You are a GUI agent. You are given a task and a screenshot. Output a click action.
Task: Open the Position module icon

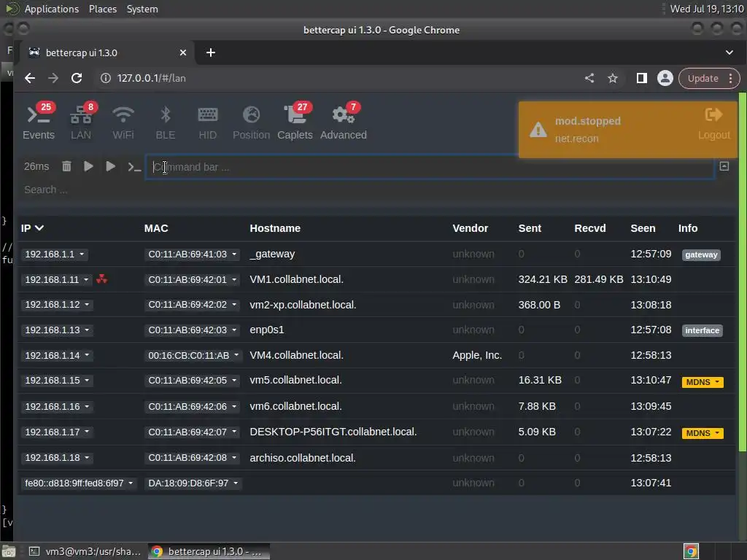[x=251, y=114]
